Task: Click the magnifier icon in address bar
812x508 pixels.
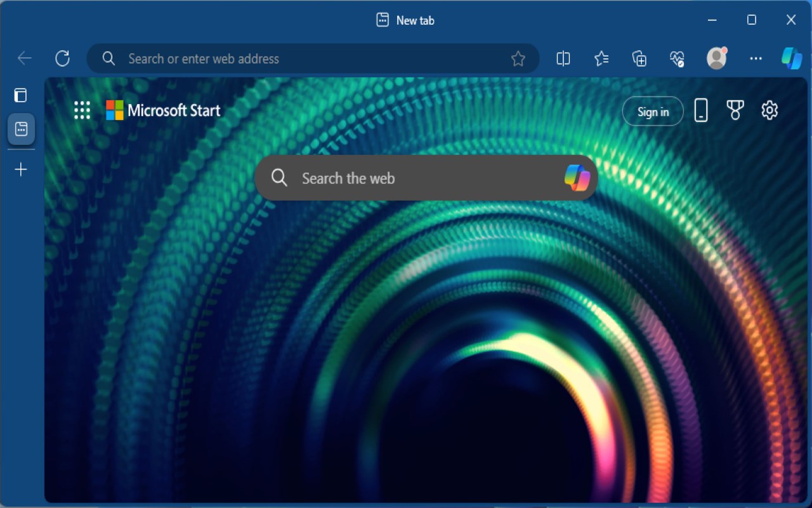Action: [x=108, y=58]
